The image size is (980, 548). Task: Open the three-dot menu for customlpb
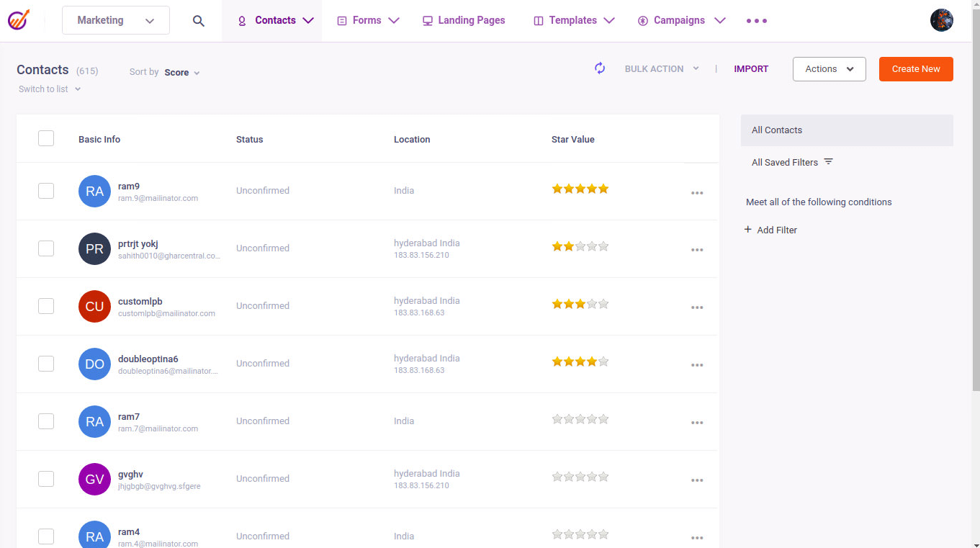point(696,307)
